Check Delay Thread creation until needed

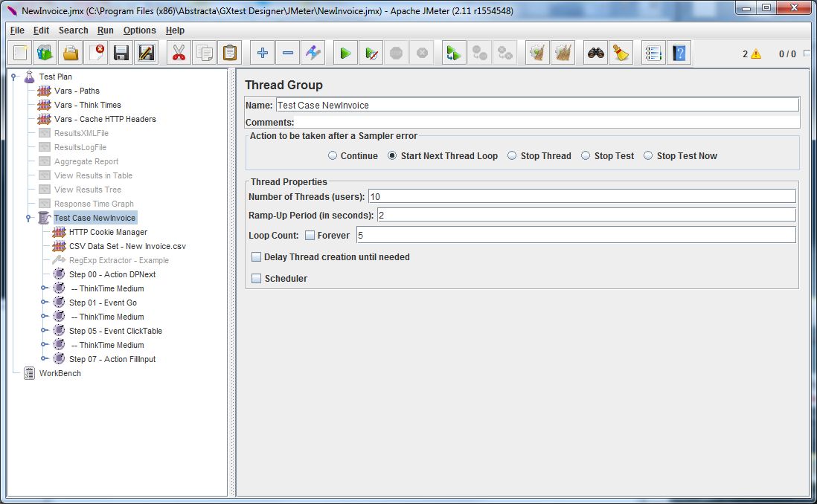pos(257,257)
